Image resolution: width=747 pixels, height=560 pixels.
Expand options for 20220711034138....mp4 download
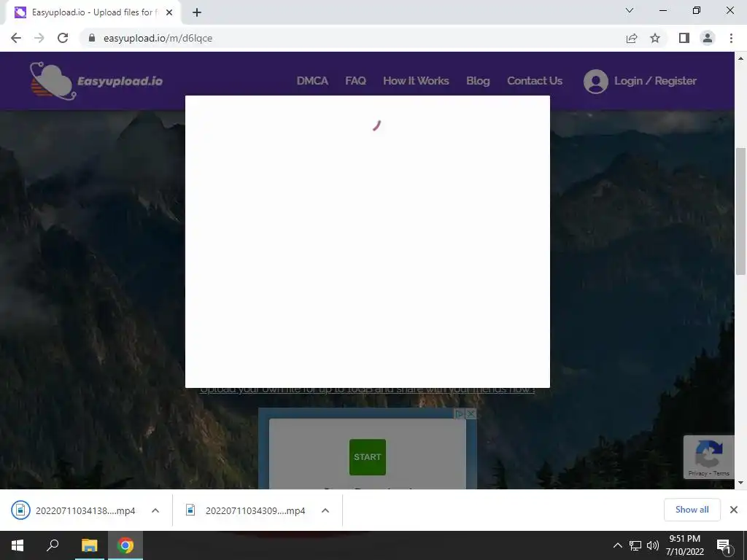(x=155, y=510)
